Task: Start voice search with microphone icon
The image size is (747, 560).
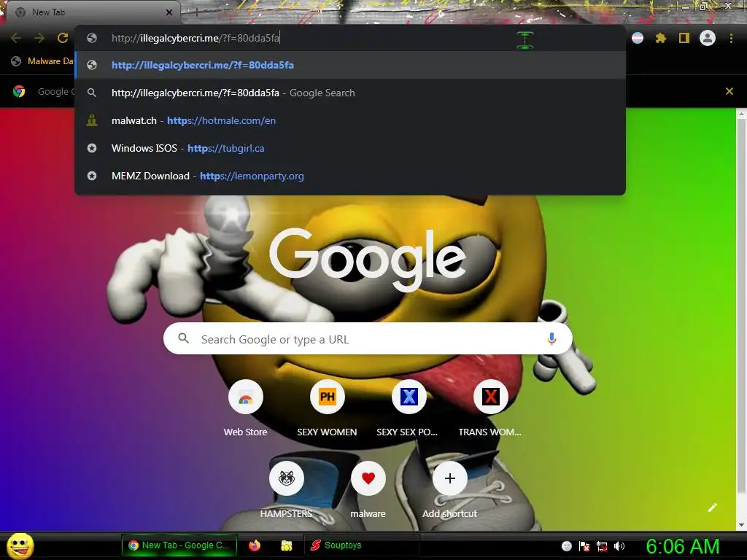Action: click(x=551, y=338)
